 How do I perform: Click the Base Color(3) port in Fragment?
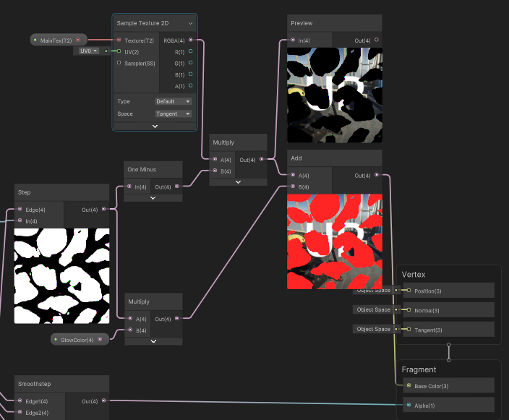(409, 385)
